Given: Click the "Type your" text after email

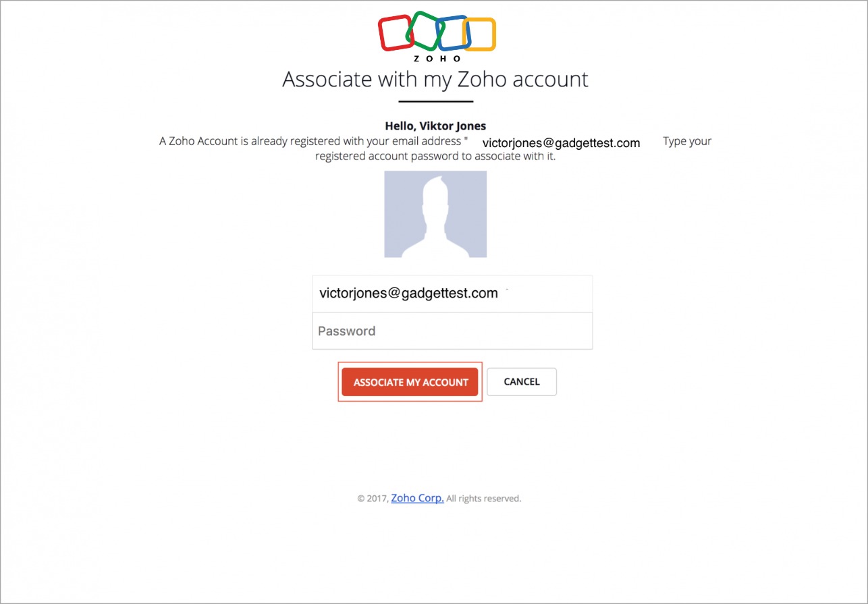Looking at the screenshot, I should (x=687, y=141).
